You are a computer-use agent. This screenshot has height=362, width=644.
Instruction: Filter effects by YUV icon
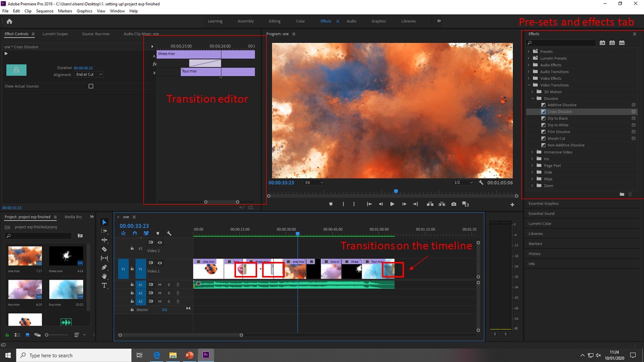(x=622, y=43)
